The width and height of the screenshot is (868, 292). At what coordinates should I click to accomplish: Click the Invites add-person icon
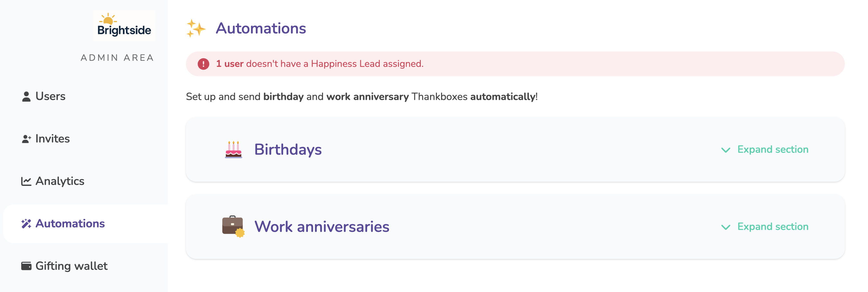click(x=26, y=139)
